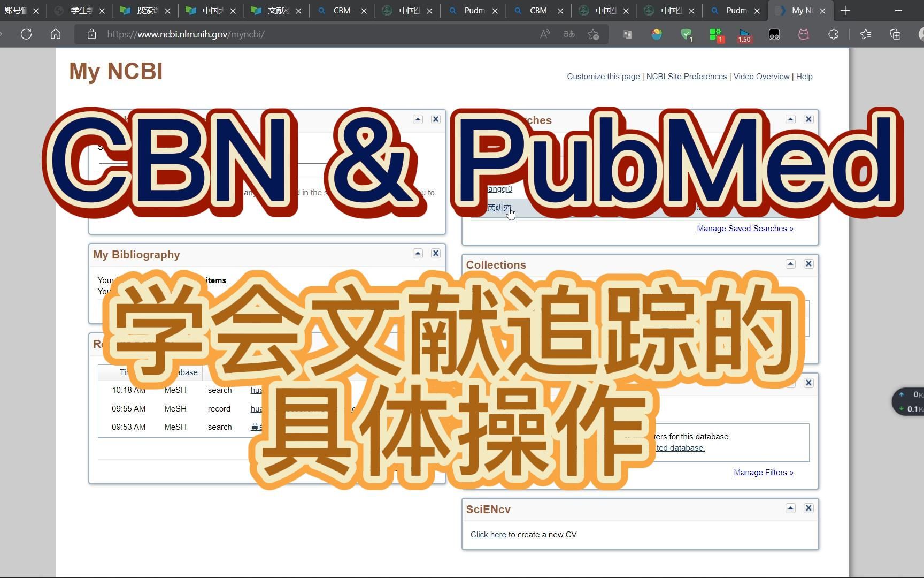The width and height of the screenshot is (924, 578).
Task: Collapse the Saved Searches panel arrow
Action: pyautogui.click(x=790, y=119)
